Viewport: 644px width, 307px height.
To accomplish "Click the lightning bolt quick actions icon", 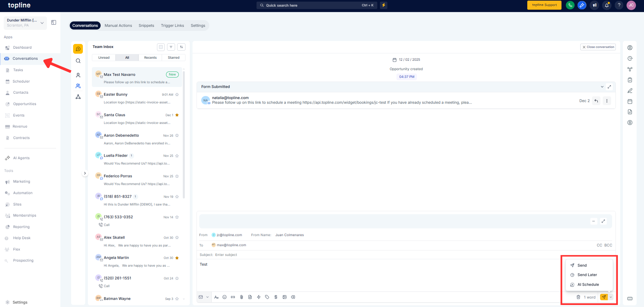I will tap(384, 5).
